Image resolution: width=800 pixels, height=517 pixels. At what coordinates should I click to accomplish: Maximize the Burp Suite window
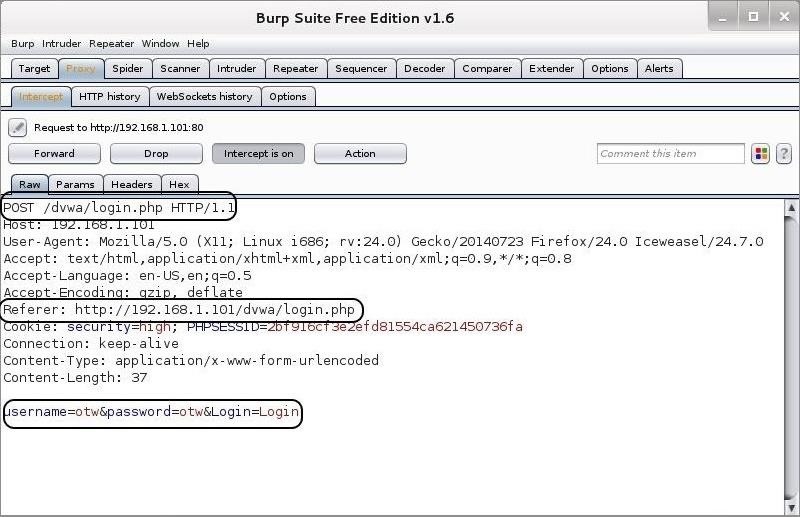tap(754, 18)
